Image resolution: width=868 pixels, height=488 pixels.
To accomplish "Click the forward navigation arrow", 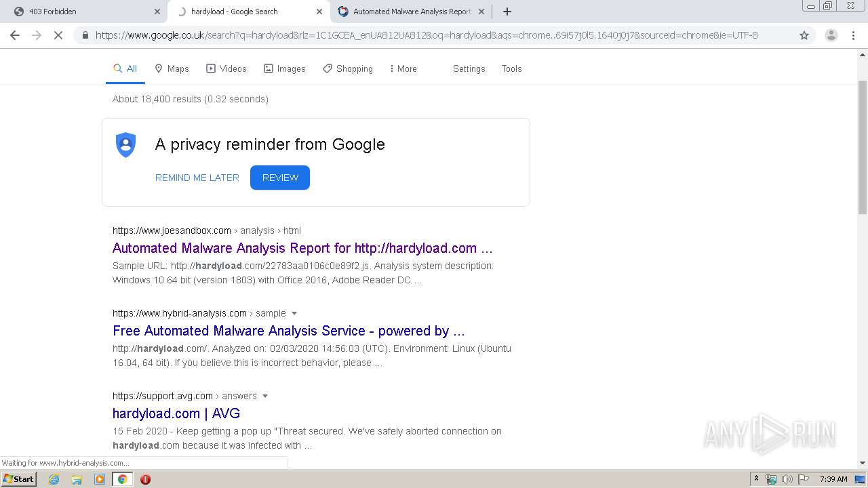I will click(37, 35).
